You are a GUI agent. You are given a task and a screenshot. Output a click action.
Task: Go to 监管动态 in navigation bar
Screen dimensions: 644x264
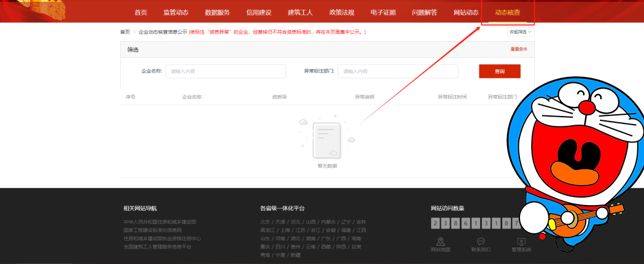point(176,12)
